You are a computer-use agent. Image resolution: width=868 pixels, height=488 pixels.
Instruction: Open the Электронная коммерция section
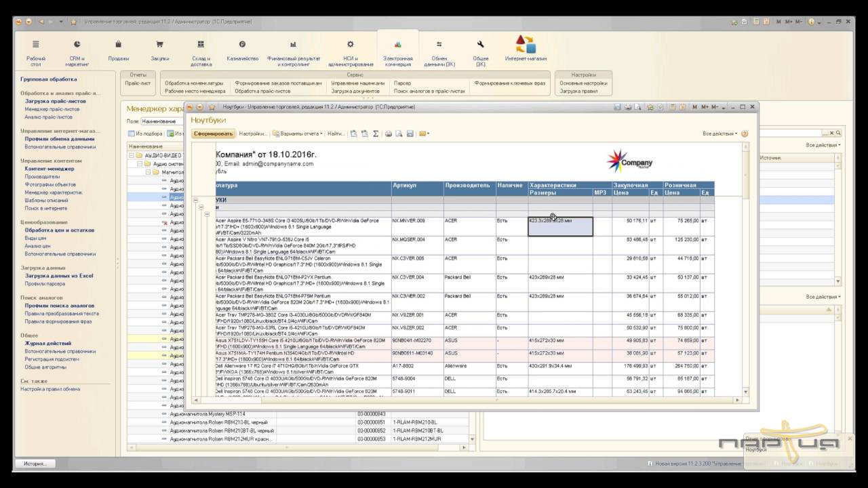(397, 52)
